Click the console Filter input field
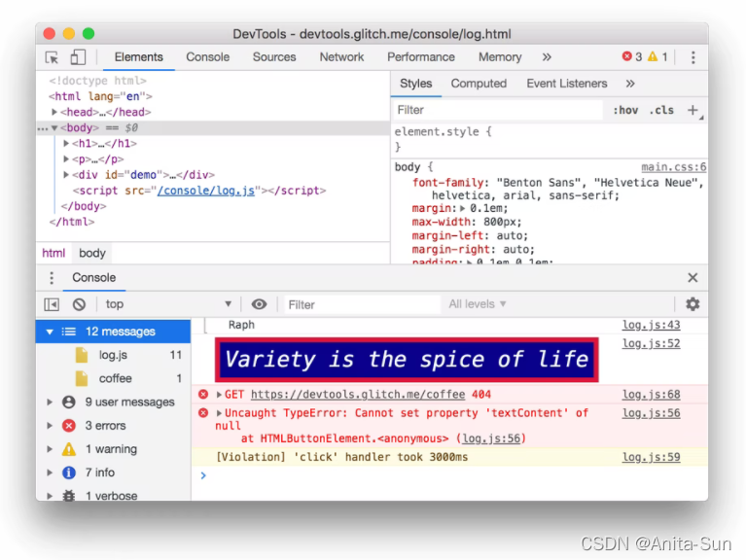This screenshot has width=746, height=560. (x=362, y=304)
